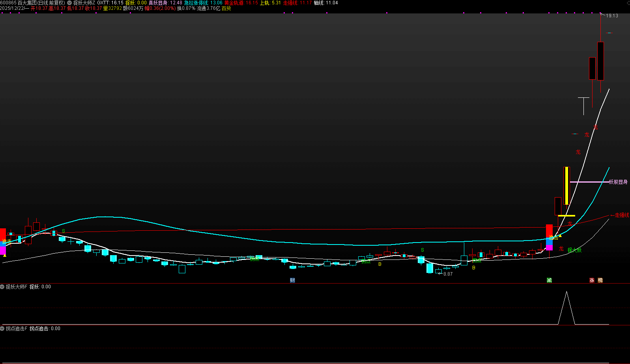Select the 捉妖大师F indicator name label

click(x=17, y=287)
